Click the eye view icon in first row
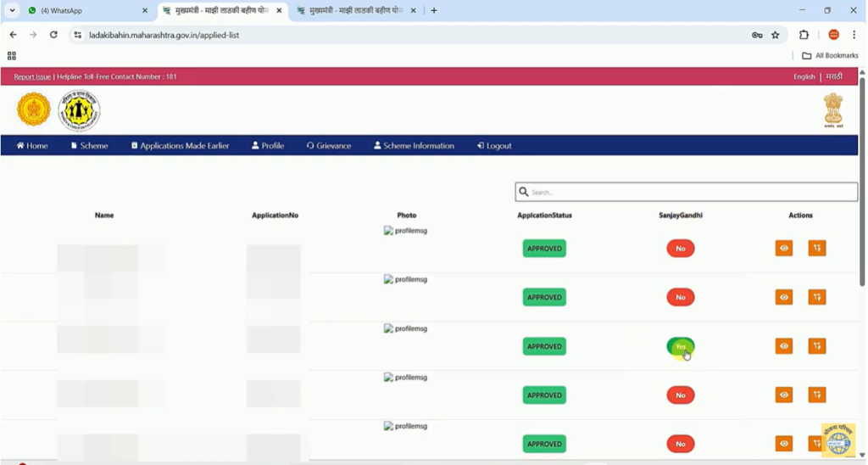 coord(783,249)
